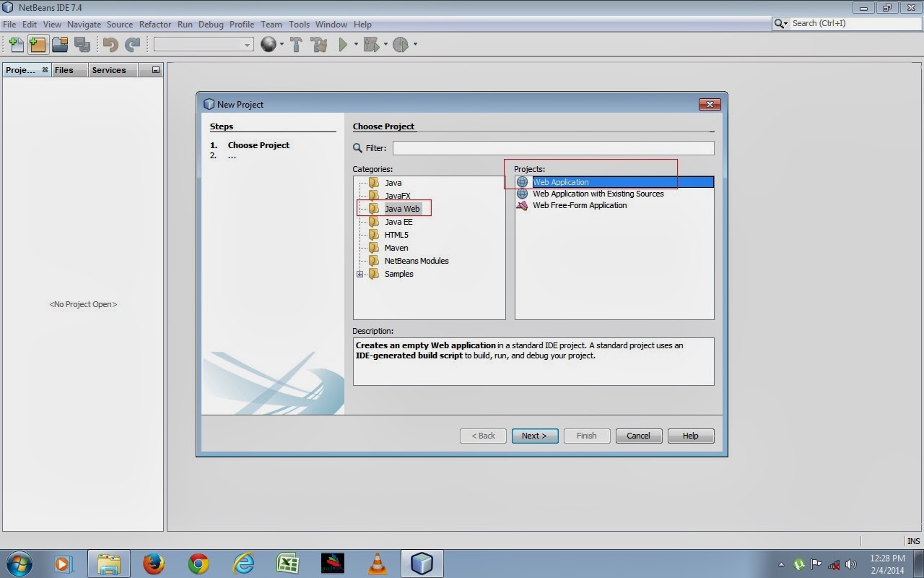Select the Projects tab
The width and height of the screenshot is (924, 578).
pos(20,70)
